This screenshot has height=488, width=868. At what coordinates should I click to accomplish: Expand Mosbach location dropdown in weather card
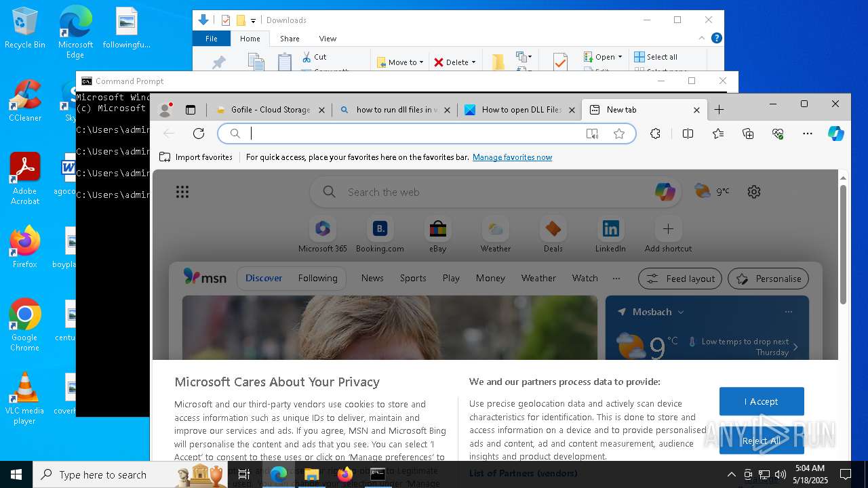(x=681, y=312)
